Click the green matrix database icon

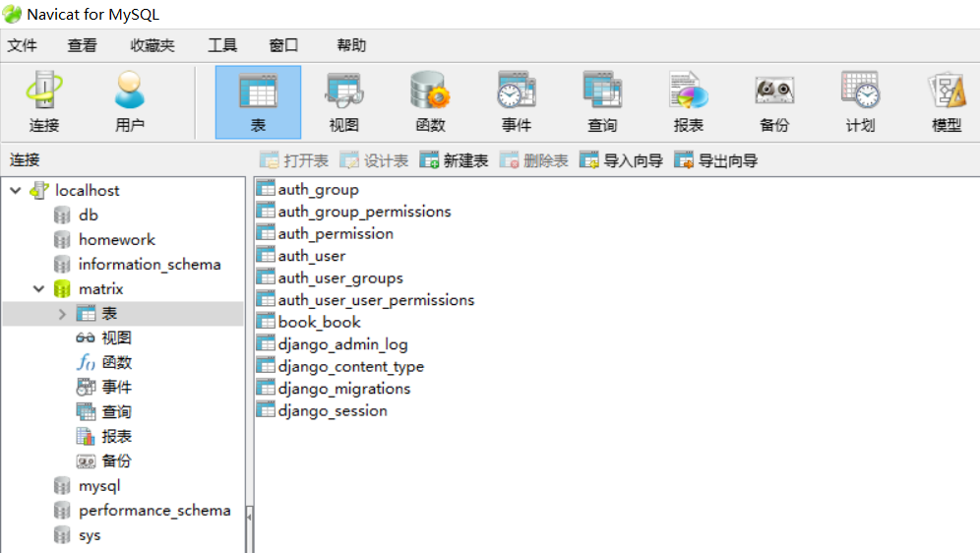[62, 288]
